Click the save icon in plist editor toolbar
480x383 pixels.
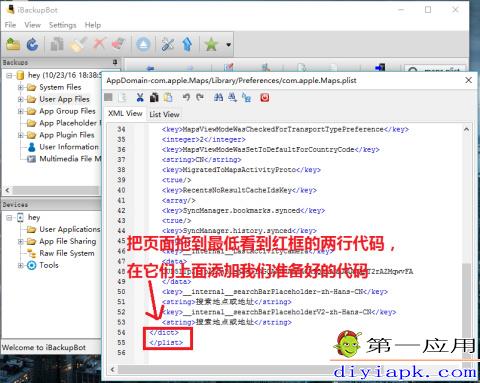(x=108, y=97)
